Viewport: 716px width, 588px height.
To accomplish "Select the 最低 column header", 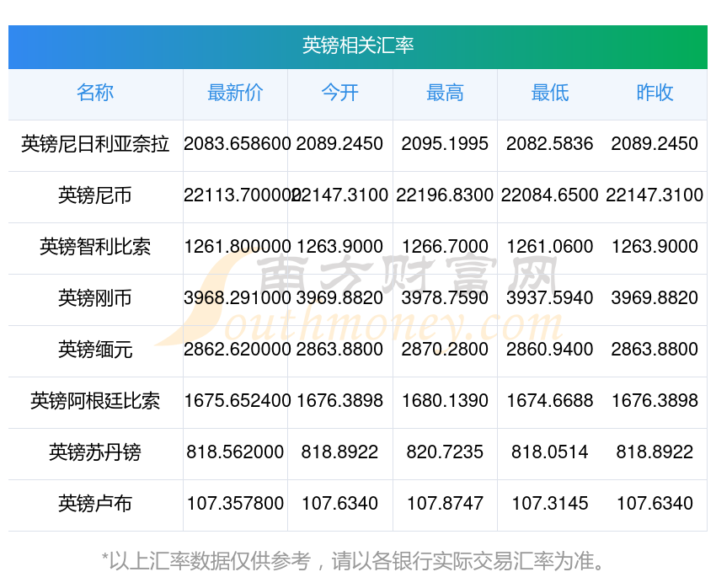I will [x=550, y=93].
